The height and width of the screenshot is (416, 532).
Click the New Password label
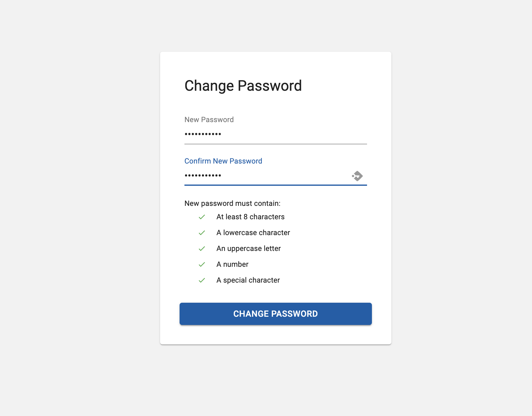click(x=209, y=120)
